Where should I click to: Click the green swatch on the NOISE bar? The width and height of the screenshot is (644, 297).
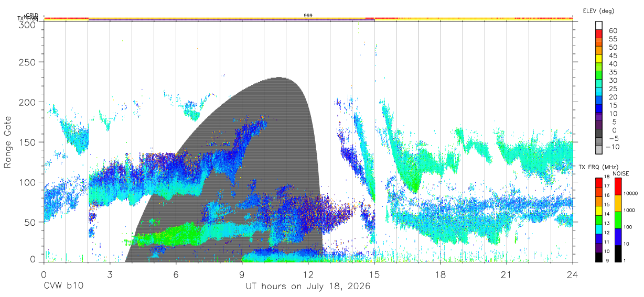pyautogui.click(x=618, y=220)
